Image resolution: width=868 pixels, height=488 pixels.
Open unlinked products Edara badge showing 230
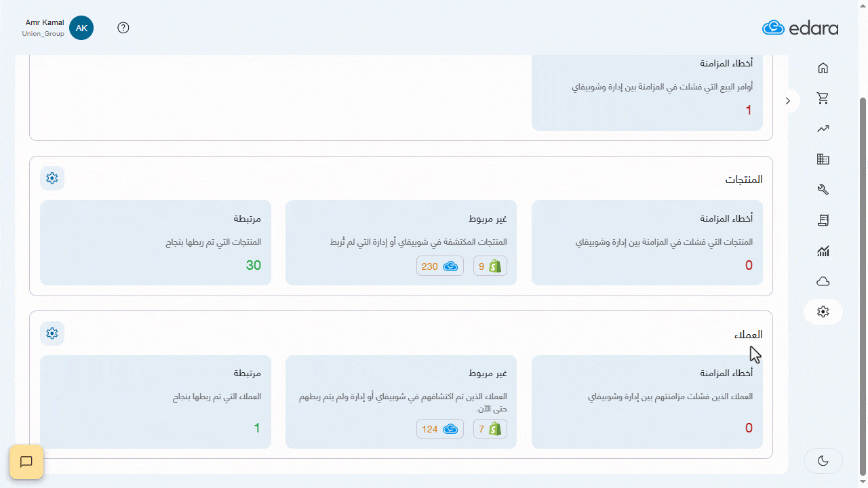(440, 266)
